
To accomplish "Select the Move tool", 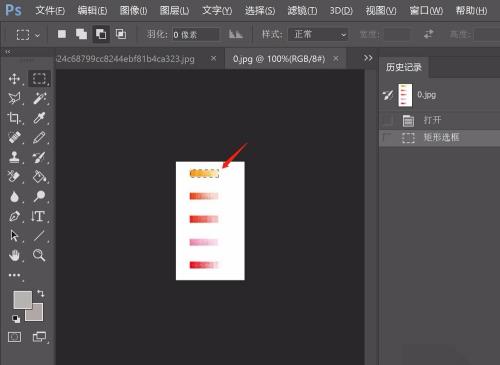I will tap(14, 79).
